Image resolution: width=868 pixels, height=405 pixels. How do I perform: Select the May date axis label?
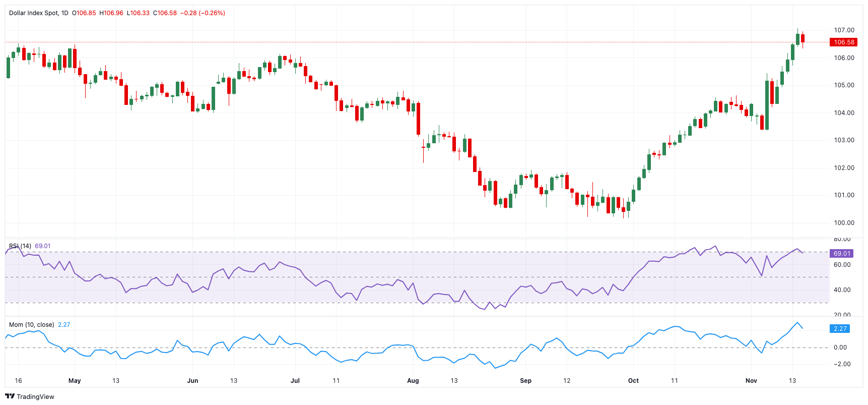(x=75, y=381)
